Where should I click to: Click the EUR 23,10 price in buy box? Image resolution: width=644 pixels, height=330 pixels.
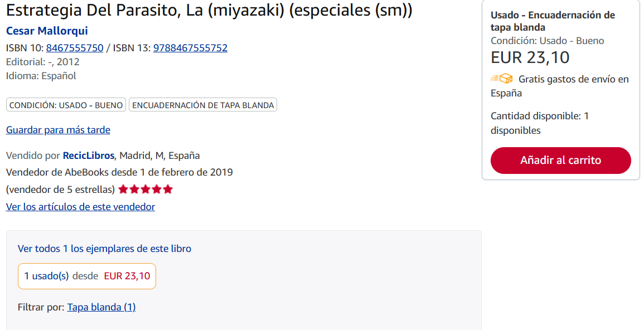click(530, 57)
